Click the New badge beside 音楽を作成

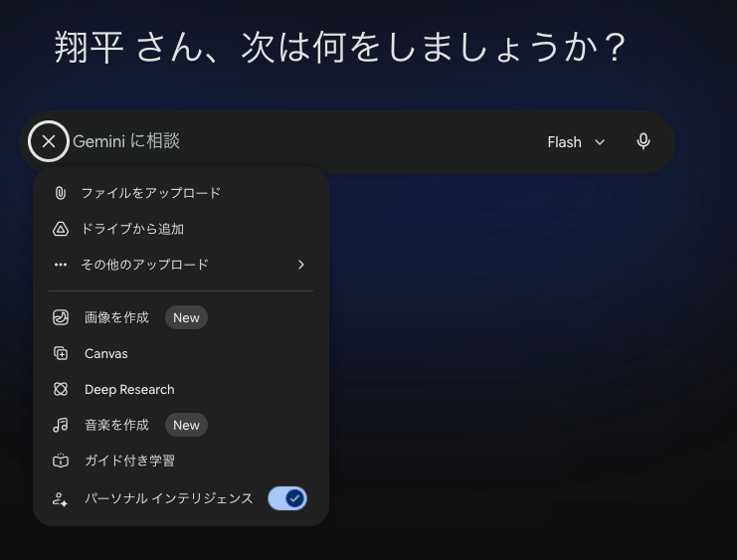click(x=186, y=425)
